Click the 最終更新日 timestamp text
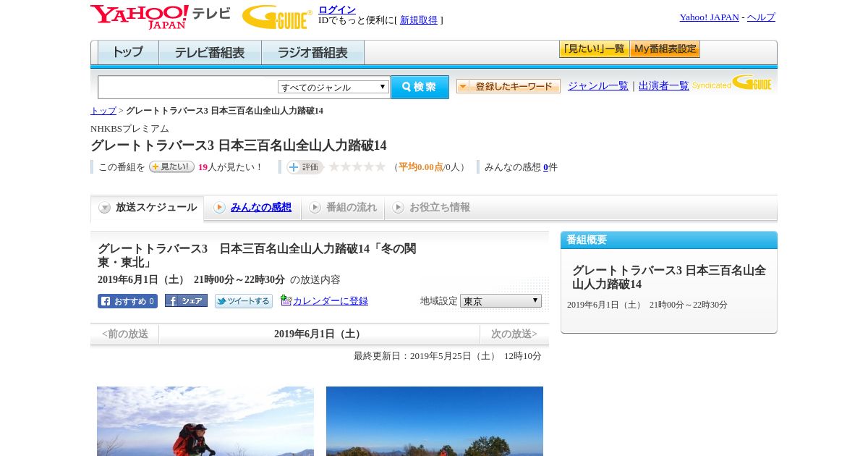Screen dimensions: 868x456 click(448, 356)
